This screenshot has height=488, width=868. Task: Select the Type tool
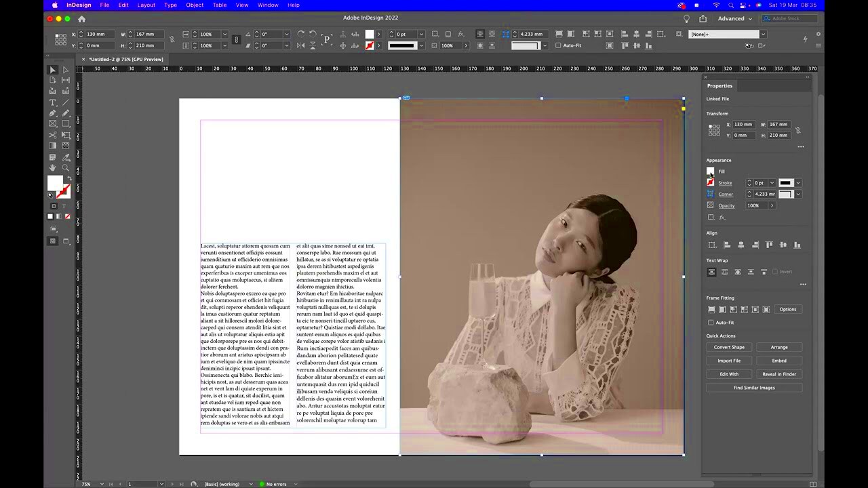pos(53,102)
